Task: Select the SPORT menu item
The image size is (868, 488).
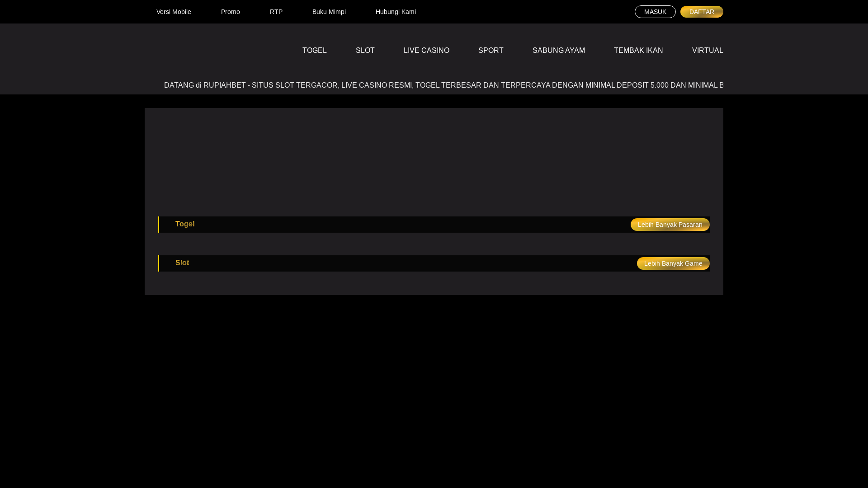Action: (491, 51)
